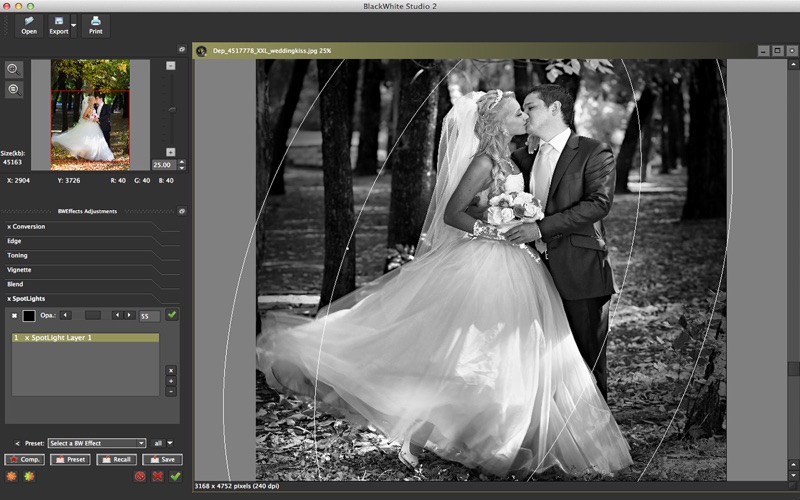
Task: Click opacity slider left arrow
Action: pyautogui.click(x=65, y=315)
